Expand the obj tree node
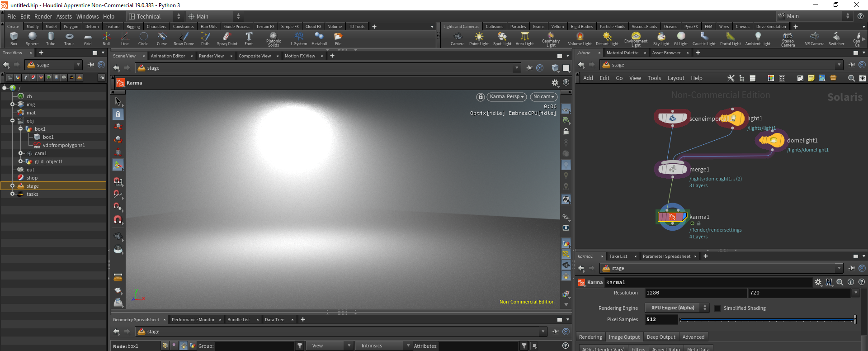The height and width of the screenshot is (351, 868). point(13,121)
